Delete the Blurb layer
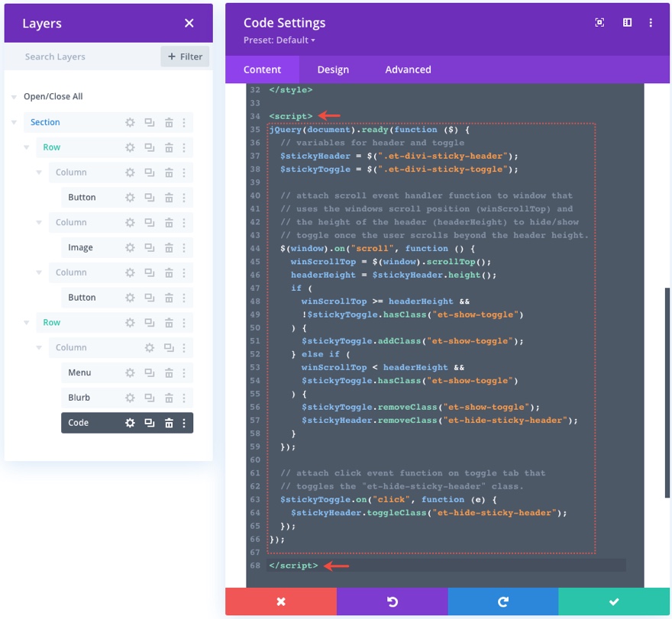672x619 pixels. [x=169, y=398]
